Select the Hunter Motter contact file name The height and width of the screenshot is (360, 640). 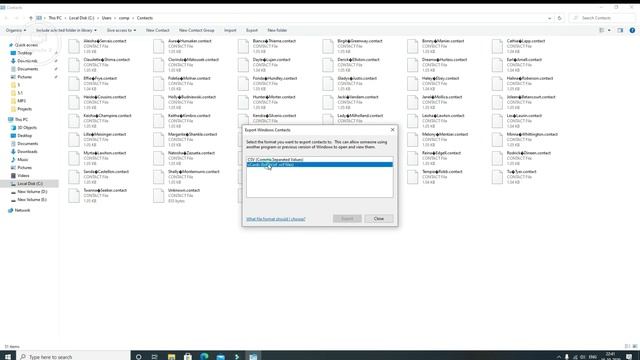[x=274, y=97]
